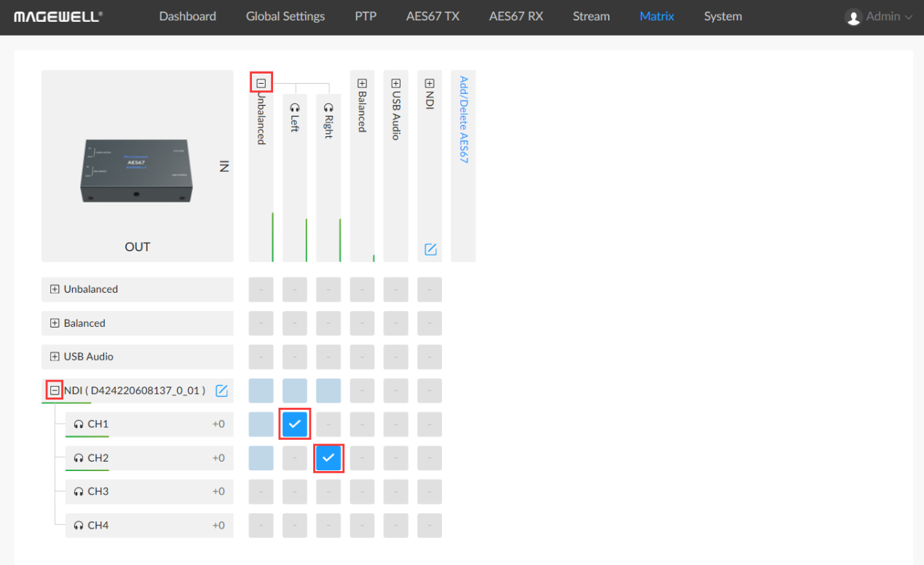Click the edit icon in NDI input column
924x565 pixels.
[430, 250]
